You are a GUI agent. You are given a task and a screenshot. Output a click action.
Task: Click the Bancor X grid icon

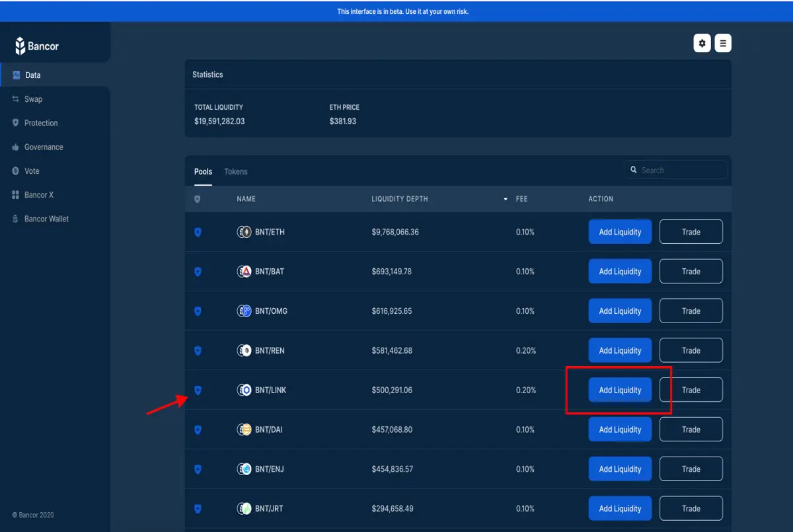[x=16, y=195]
